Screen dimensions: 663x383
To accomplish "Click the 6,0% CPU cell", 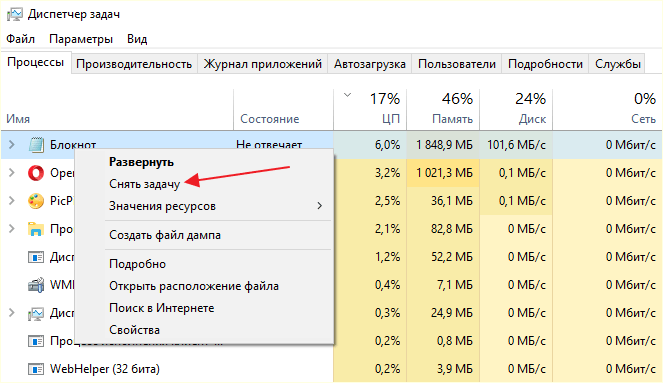I will coord(370,145).
